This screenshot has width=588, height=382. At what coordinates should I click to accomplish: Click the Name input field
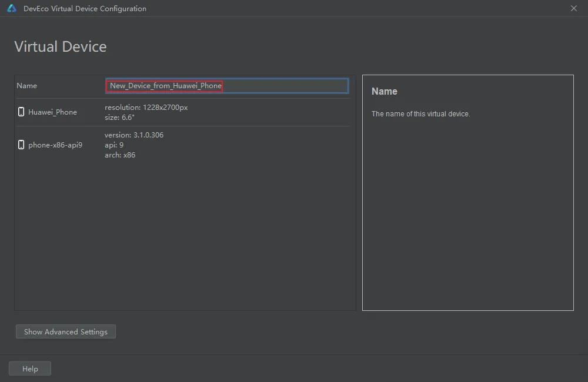227,86
